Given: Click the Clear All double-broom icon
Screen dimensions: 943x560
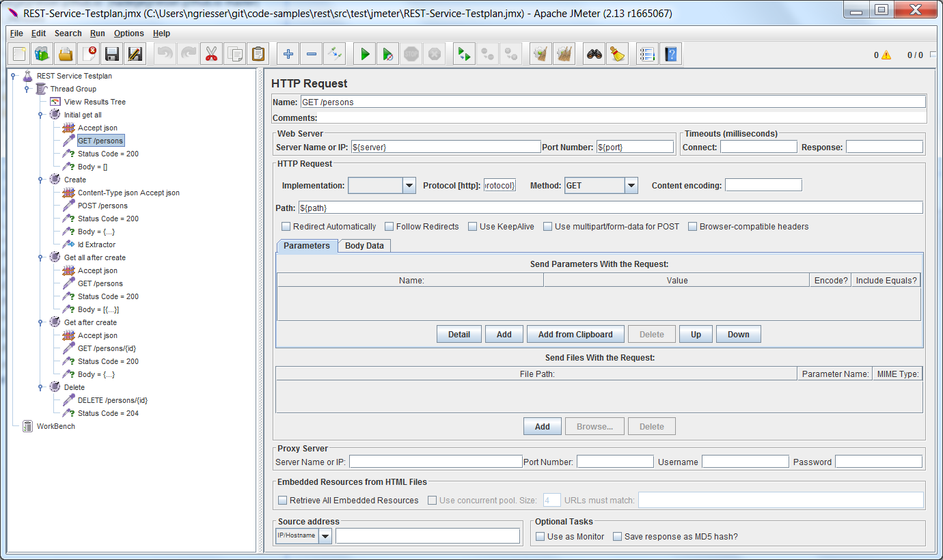Looking at the screenshot, I should pyautogui.click(x=564, y=54).
